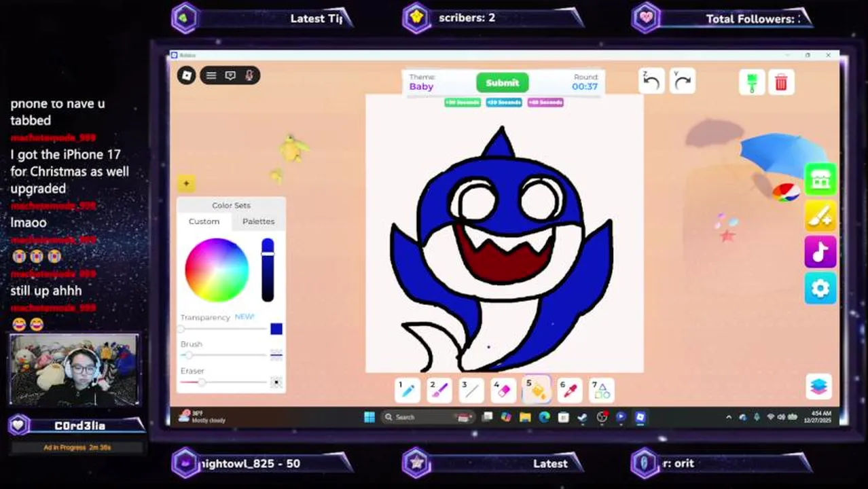Click the drawing canvas on the shark
Image resolution: width=868 pixels, height=489 pixels.
point(504,233)
